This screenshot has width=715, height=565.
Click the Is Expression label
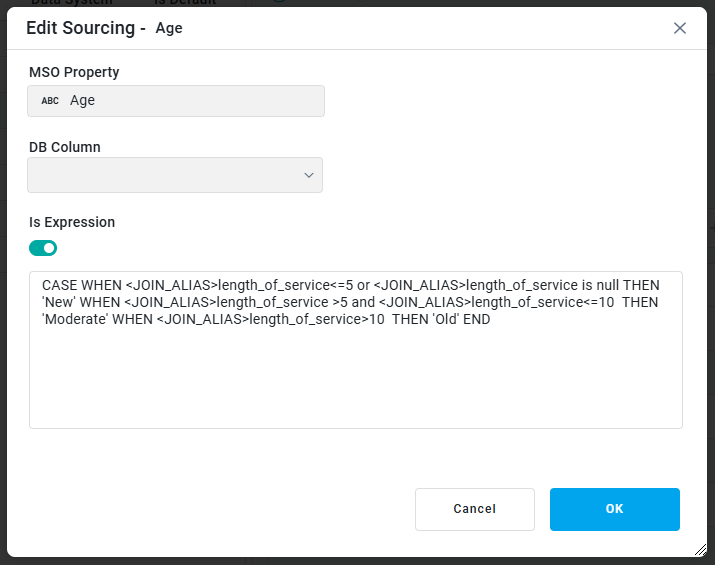(72, 222)
